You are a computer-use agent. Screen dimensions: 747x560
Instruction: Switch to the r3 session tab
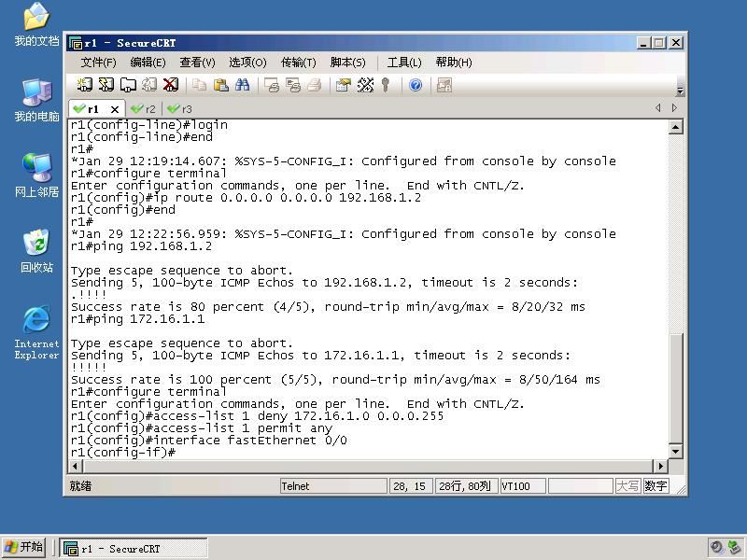tap(180, 109)
